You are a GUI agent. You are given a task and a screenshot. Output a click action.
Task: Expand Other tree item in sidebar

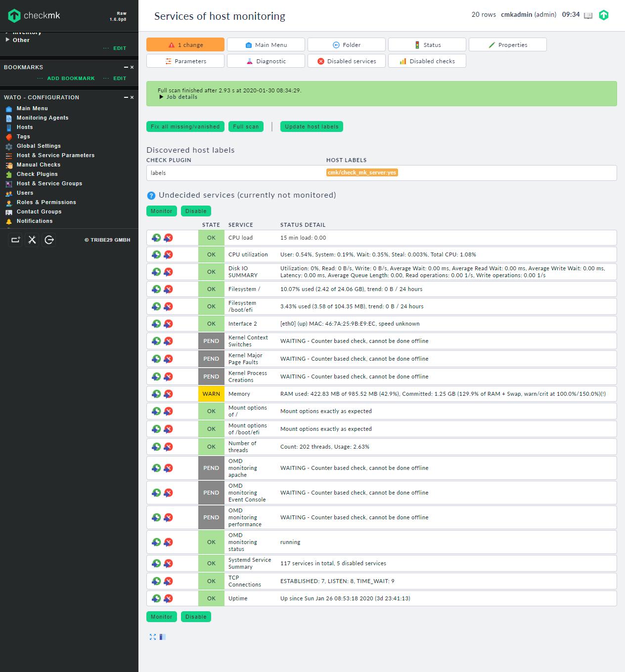point(18,40)
